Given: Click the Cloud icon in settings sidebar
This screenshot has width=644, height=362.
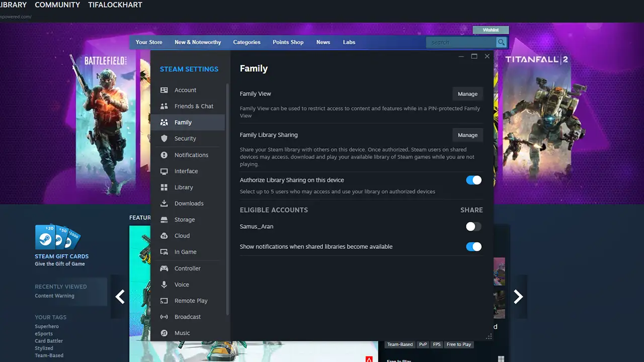Looking at the screenshot, I should [x=164, y=236].
